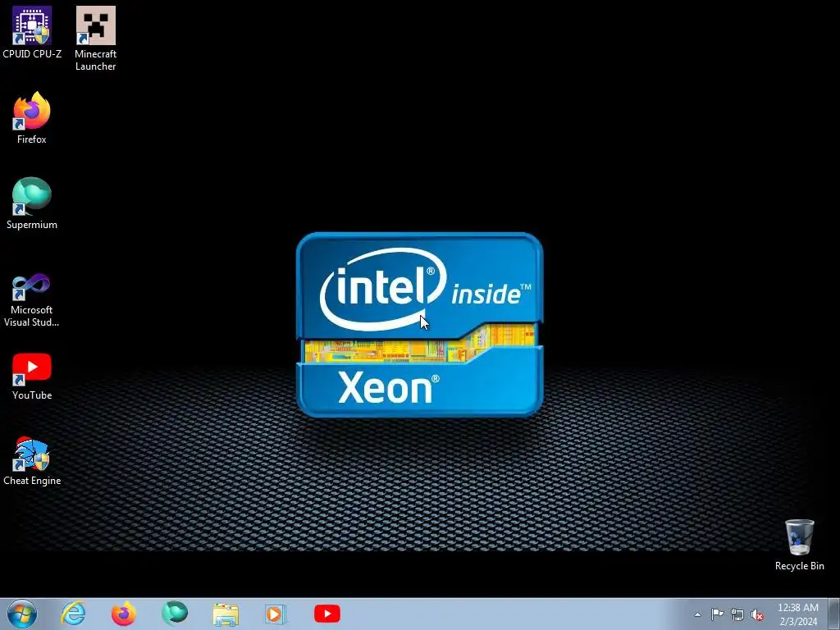The image size is (840, 630).
Task: Click the muted volume tray icon
Action: click(x=757, y=614)
